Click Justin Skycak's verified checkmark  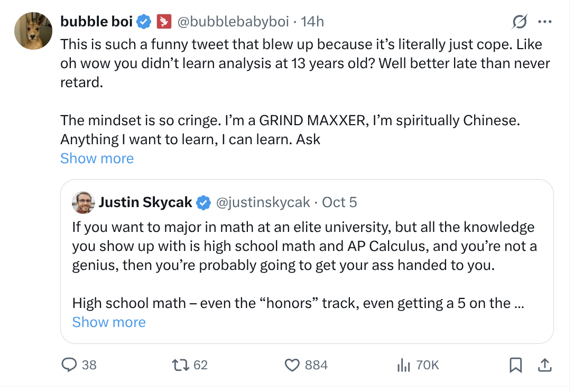[203, 202]
